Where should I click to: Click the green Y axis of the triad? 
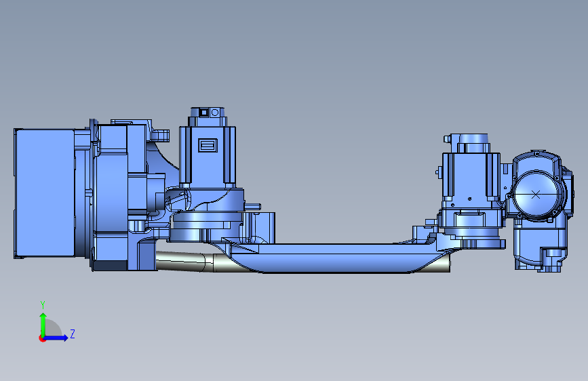click(x=43, y=324)
